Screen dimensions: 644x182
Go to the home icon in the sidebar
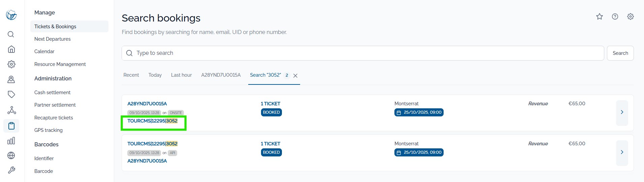11,49
